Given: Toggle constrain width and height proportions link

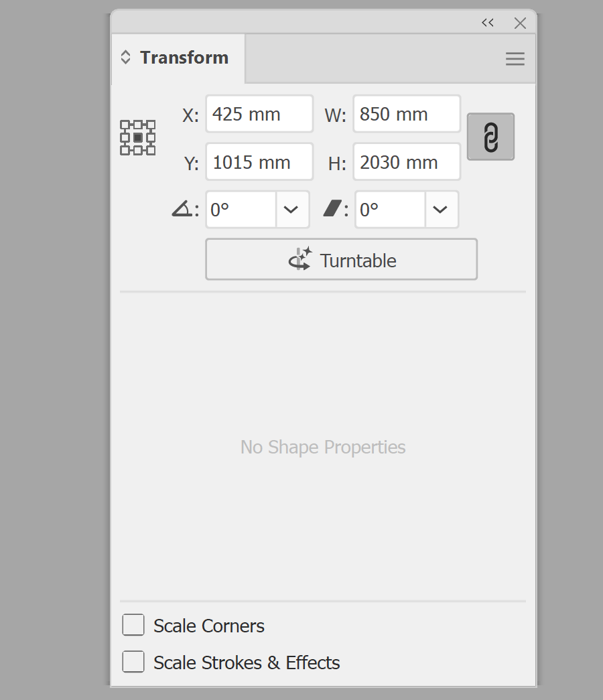Looking at the screenshot, I should pos(490,137).
